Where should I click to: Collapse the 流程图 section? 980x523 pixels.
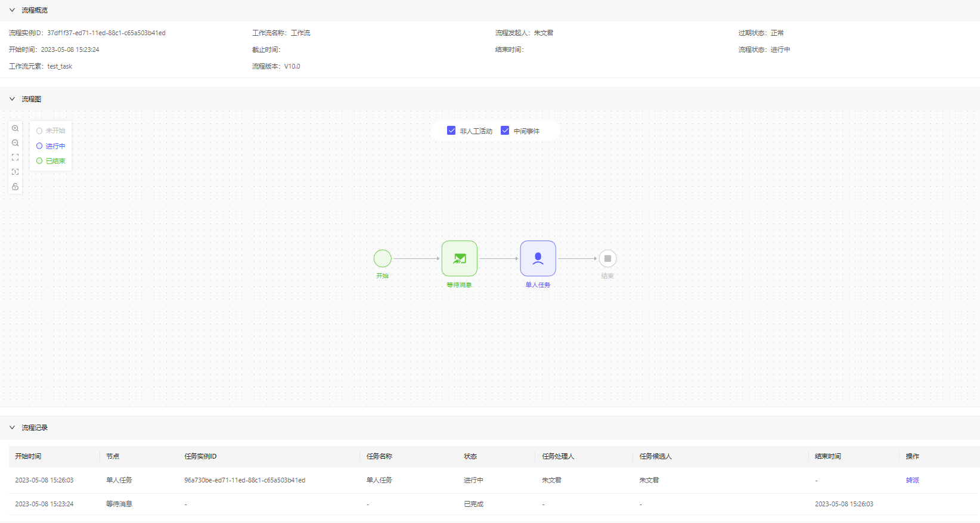[12, 99]
